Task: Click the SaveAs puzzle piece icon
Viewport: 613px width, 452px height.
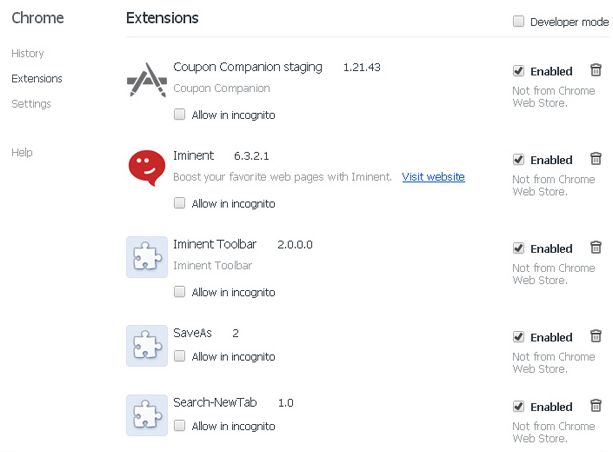Action: 147,346
